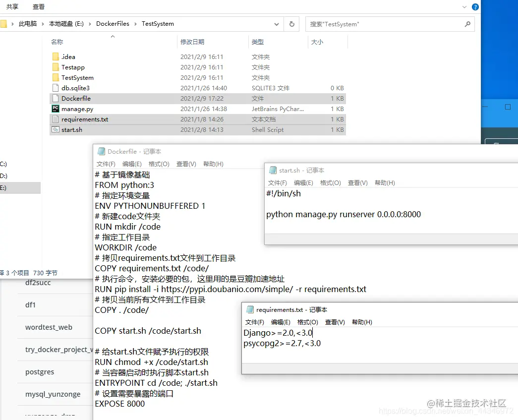Open 格式(O) menu in requirements.txt Notepad
The image size is (518, 420).
point(307,322)
